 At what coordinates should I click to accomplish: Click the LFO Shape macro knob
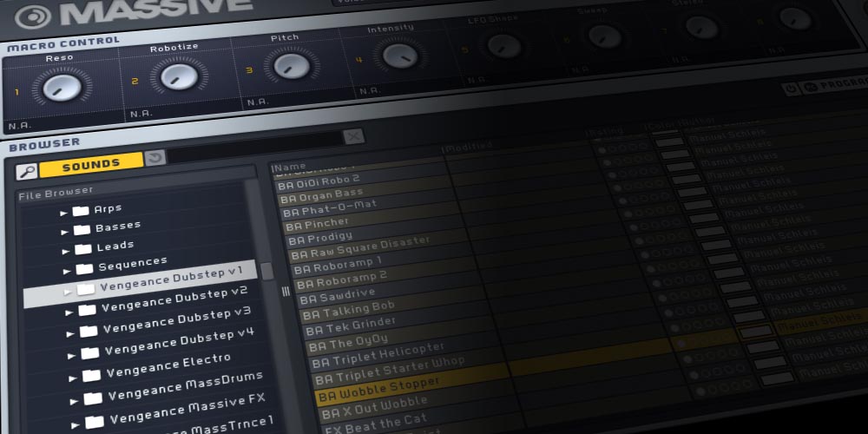pyautogui.click(x=504, y=47)
